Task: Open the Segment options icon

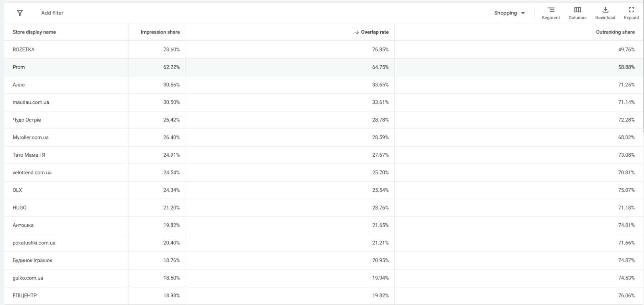Action: point(551,10)
